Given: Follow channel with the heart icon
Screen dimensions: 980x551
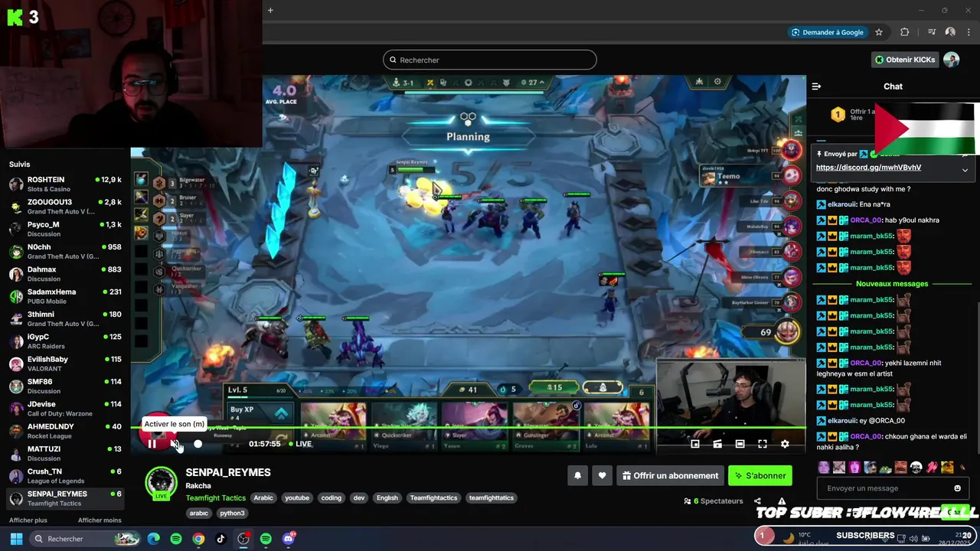Looking at the screenshot, I should (x=602, y=475).
